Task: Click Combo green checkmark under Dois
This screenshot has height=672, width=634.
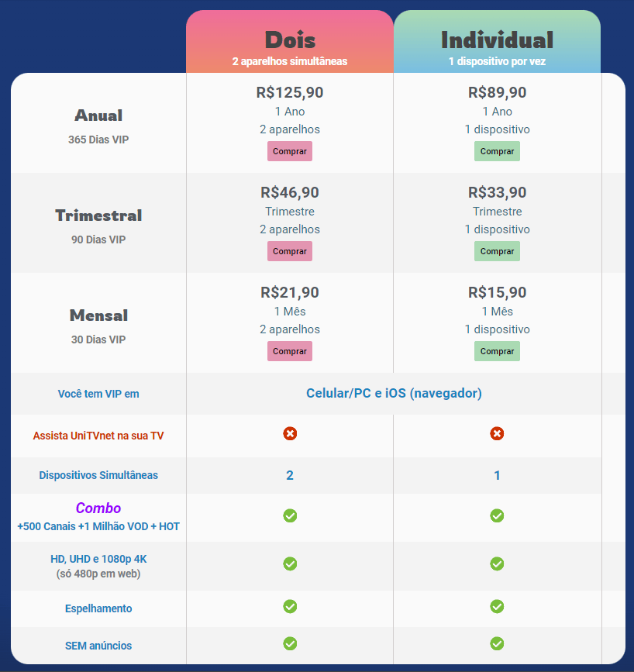Action: point(290,515)
